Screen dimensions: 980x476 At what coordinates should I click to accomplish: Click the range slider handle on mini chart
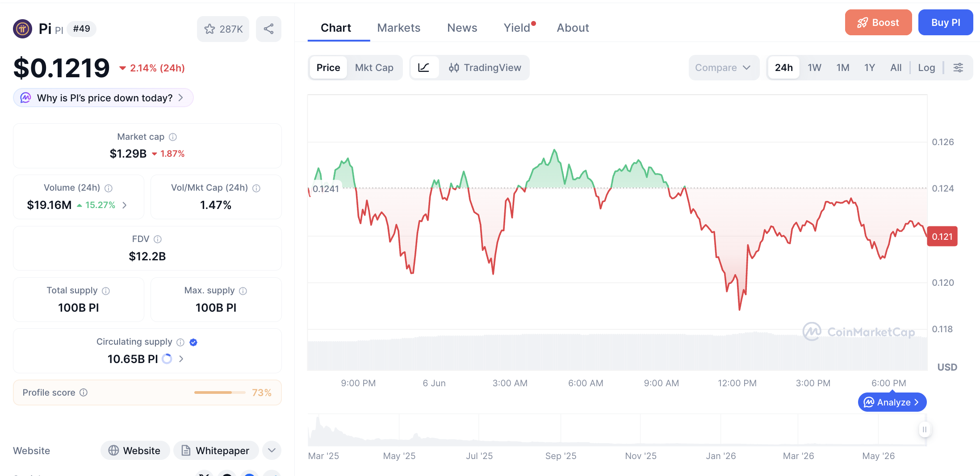coord(924,430)
